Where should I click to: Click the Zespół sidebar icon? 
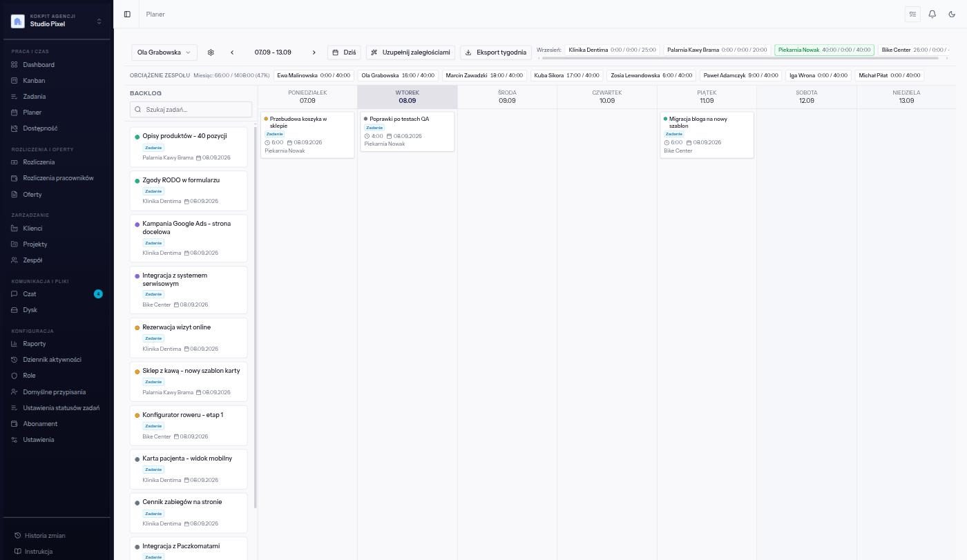point(15,260)
